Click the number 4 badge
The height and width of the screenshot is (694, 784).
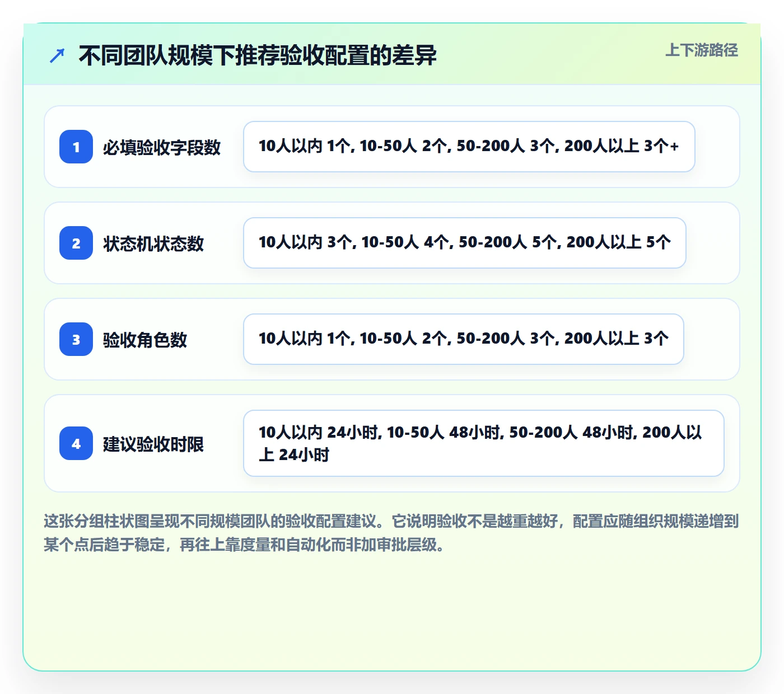click(76, 443)
